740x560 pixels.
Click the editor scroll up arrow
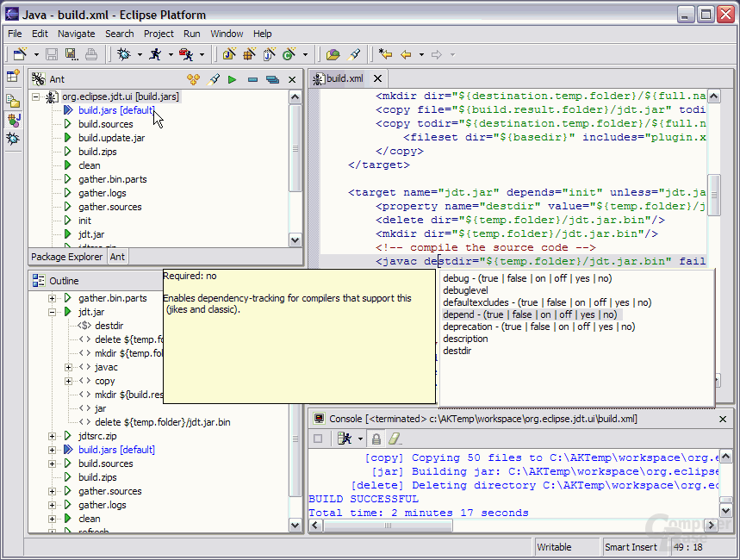click(713, 96)
